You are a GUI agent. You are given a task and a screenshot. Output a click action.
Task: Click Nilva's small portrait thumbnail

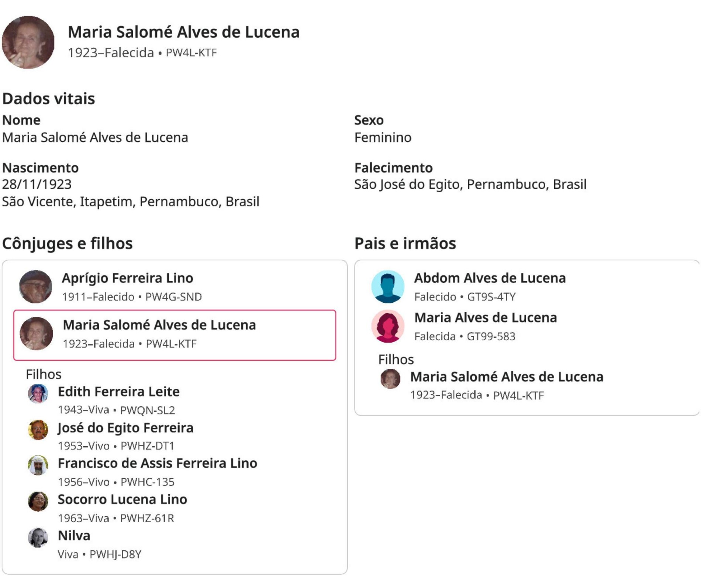tap(38, 537)
